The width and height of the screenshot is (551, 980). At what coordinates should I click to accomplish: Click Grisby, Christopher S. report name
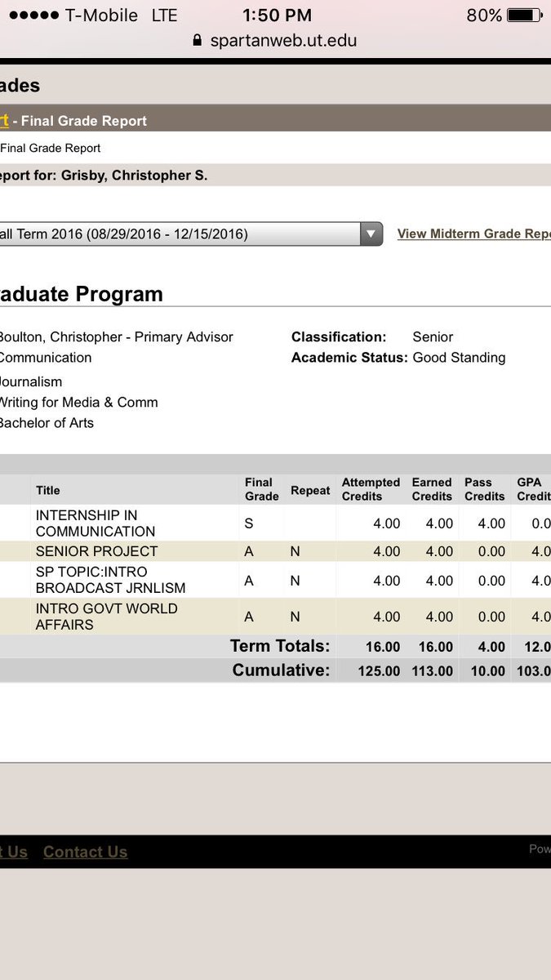134,175
